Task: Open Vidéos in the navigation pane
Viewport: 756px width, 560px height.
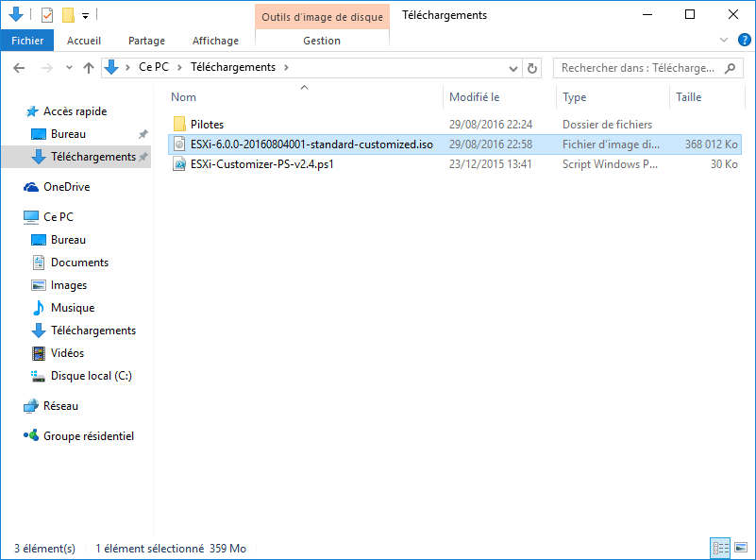Action: pyautogui.click(x=67, y=353)
